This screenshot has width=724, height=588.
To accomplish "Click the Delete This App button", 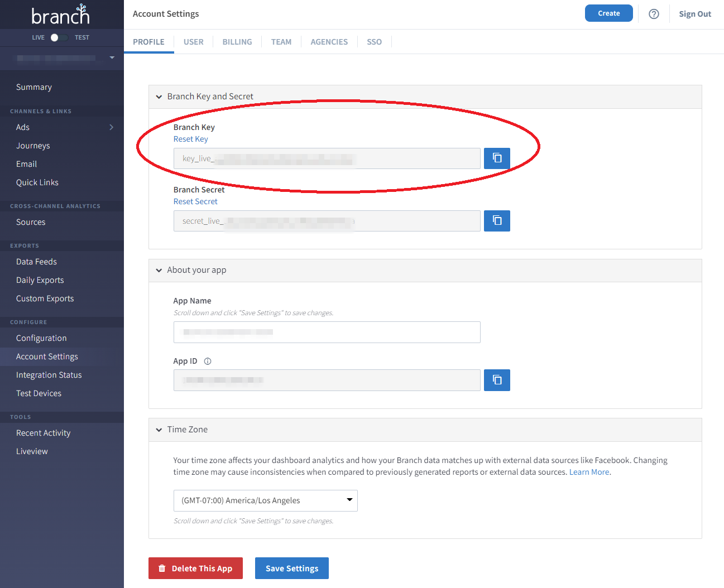I will pos(195,568).
